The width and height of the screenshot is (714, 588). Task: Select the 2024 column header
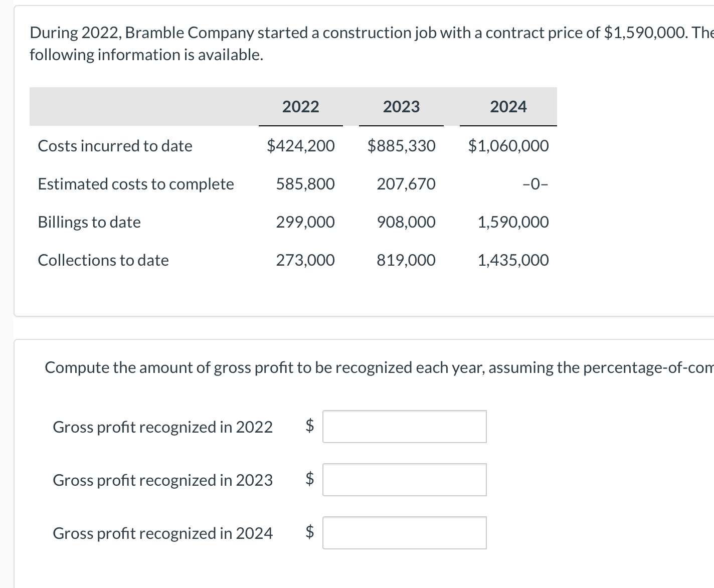pyautogui.click(x=508, y=106)
